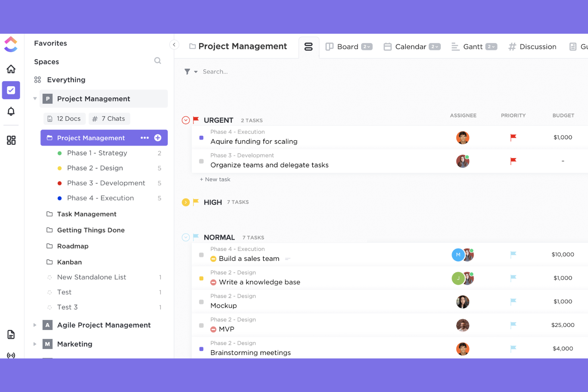Screen dimensions: 588x392
Task: Open the Project Management folder ellipsis menu
Action: (145, 138)
